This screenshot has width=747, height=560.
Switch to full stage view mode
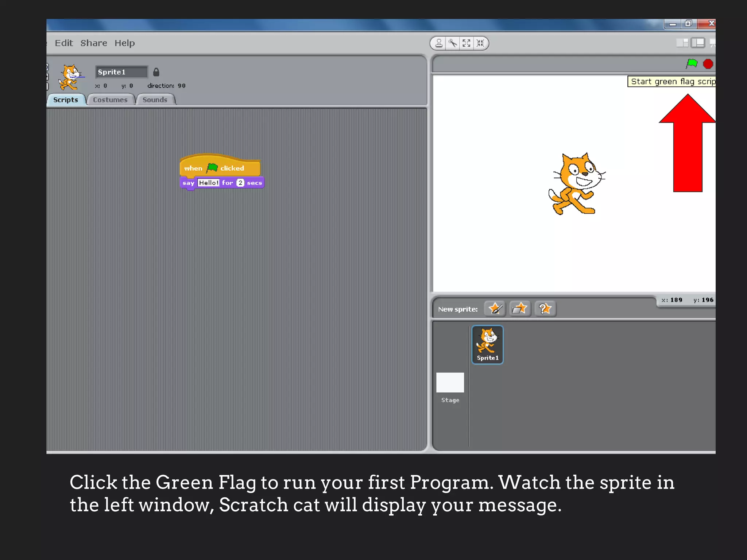point(698,43)
